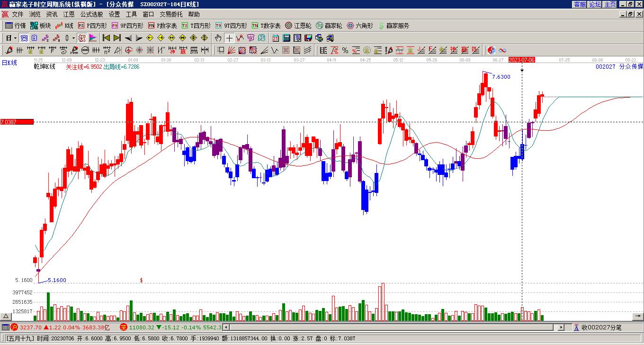Select the hand pan tool
Screen dimensions: 644x345
218,38
